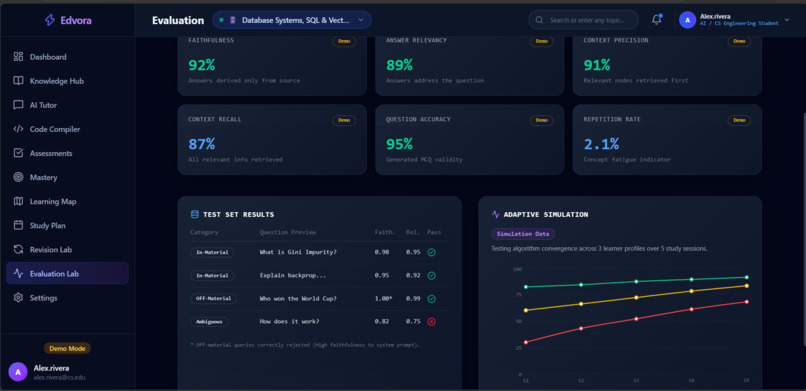Click the AI Tutor chat bubble icon
This screenshot has height=391, width=806.
coord(19,105)
